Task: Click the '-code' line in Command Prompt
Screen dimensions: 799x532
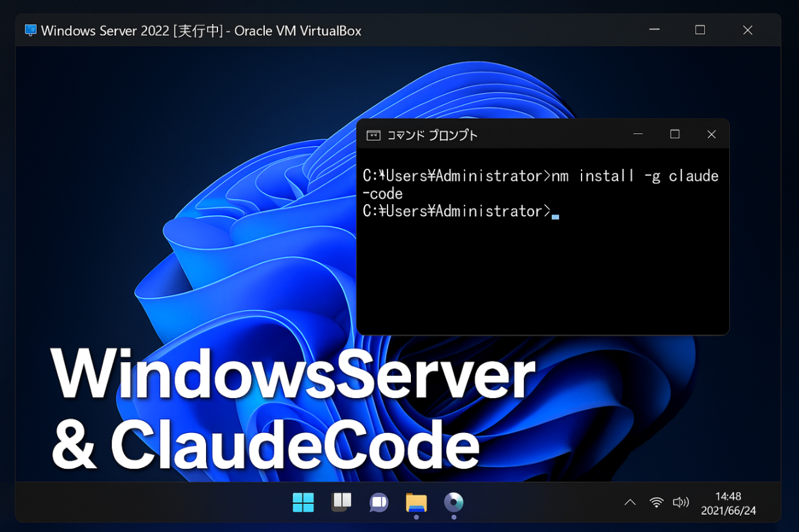Action: click(383, 194)
